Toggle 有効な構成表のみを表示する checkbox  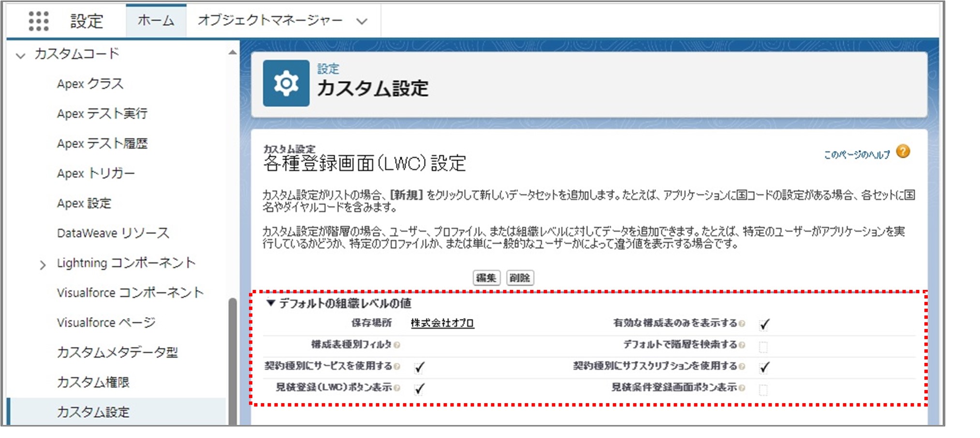click(764, 324)
